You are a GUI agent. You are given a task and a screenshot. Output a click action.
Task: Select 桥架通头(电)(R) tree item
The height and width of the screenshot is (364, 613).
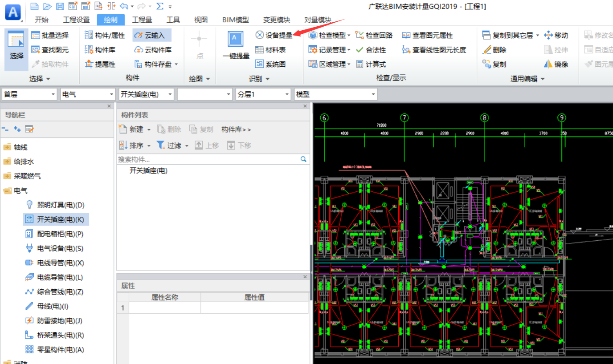(55, 335)
